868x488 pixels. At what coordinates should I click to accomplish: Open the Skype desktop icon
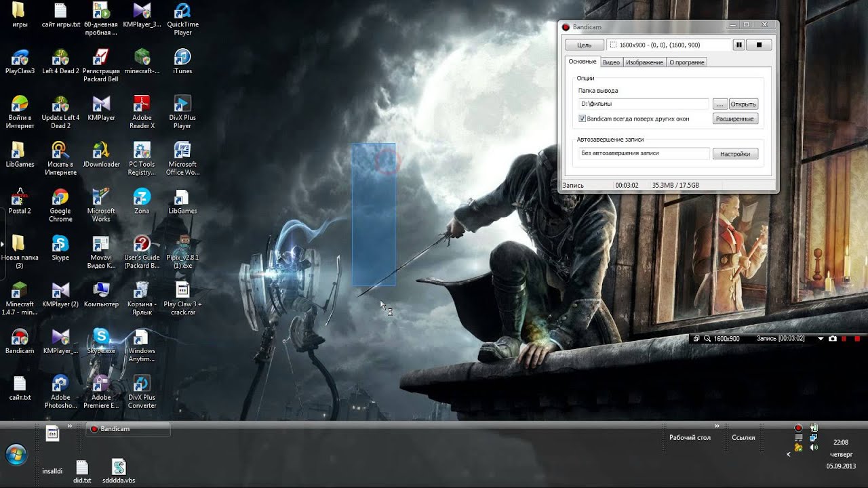(60, 247)
